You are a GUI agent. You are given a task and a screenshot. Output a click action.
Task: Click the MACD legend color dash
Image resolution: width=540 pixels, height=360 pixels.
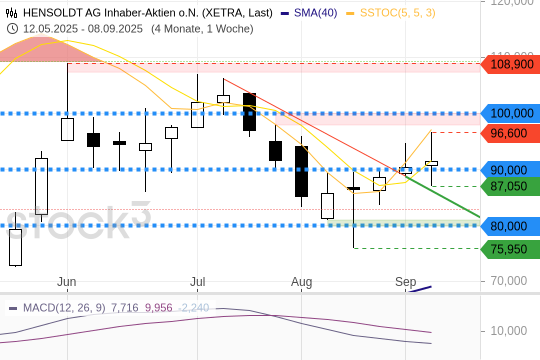pos(13,308)
